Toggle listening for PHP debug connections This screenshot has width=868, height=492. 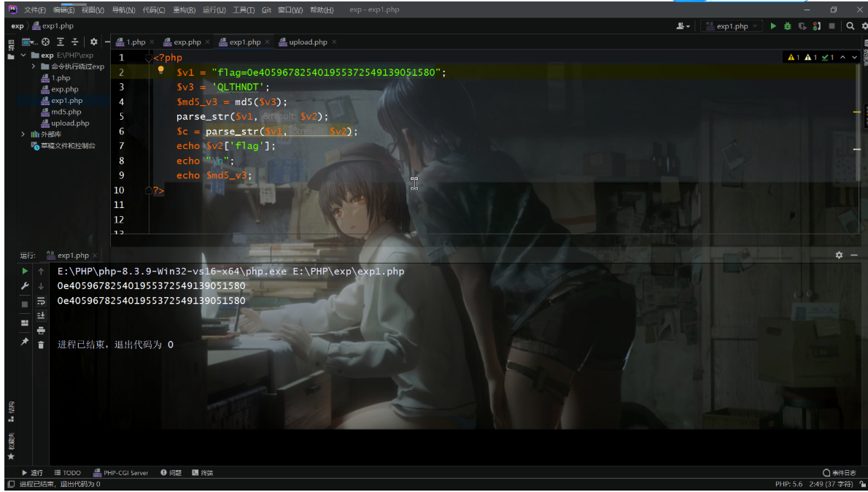816,26
